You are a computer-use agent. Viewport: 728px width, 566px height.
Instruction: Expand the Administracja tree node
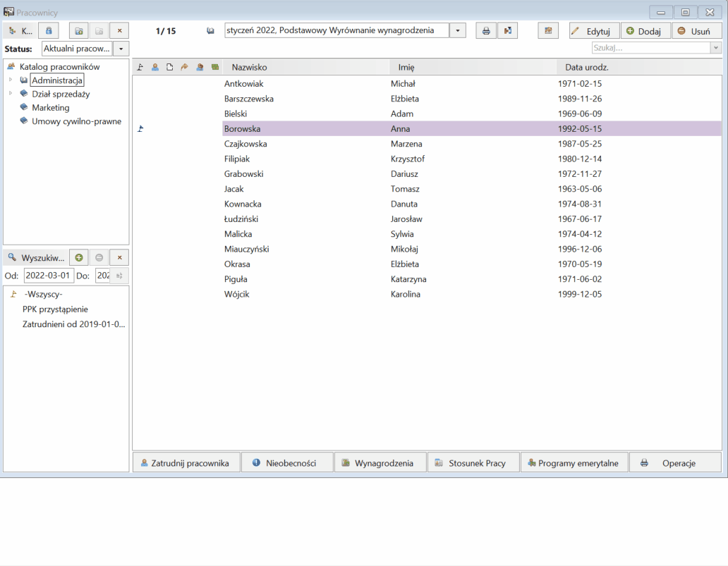coord(10,80)
